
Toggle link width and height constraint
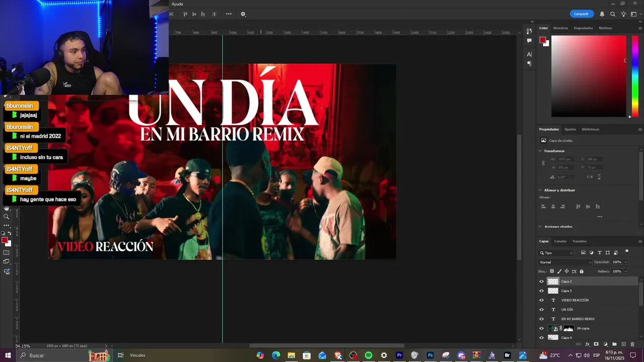543,163
